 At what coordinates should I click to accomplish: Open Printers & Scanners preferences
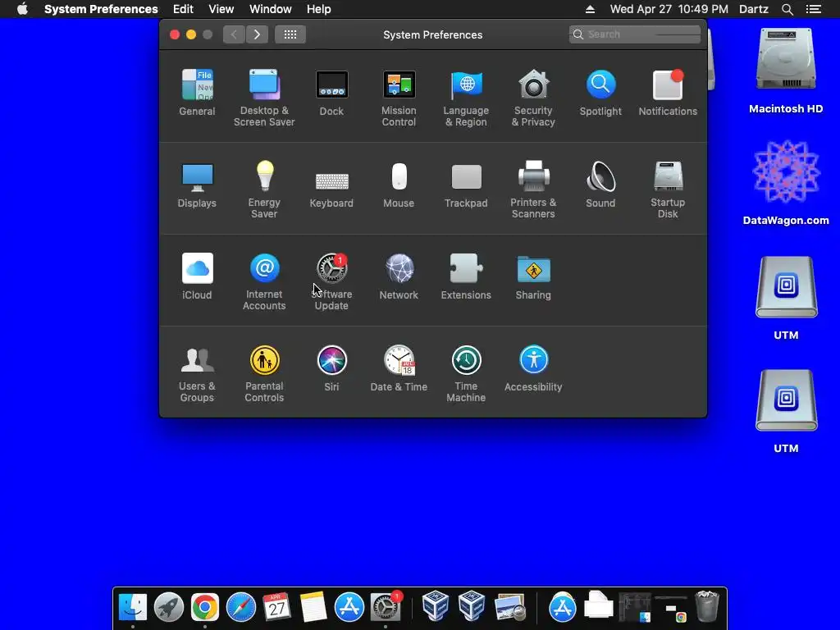(533, 189)
